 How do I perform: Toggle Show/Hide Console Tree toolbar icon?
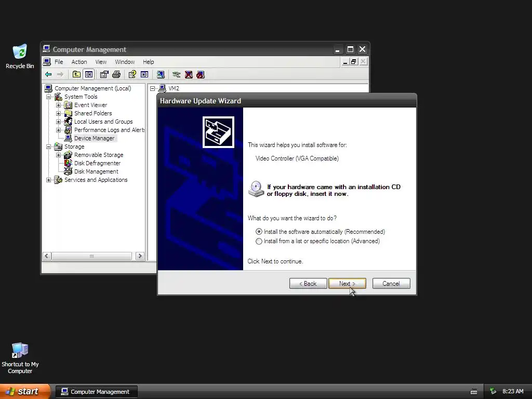(89, 74)
